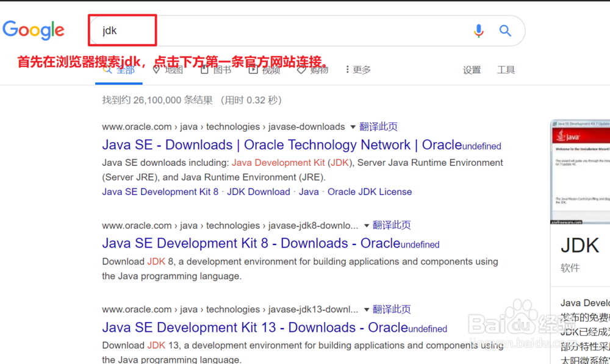This screenshot has height=364, width=610.
Task: Open the Java SE - Downloads Oracle result
Action: tap(282, 145)
